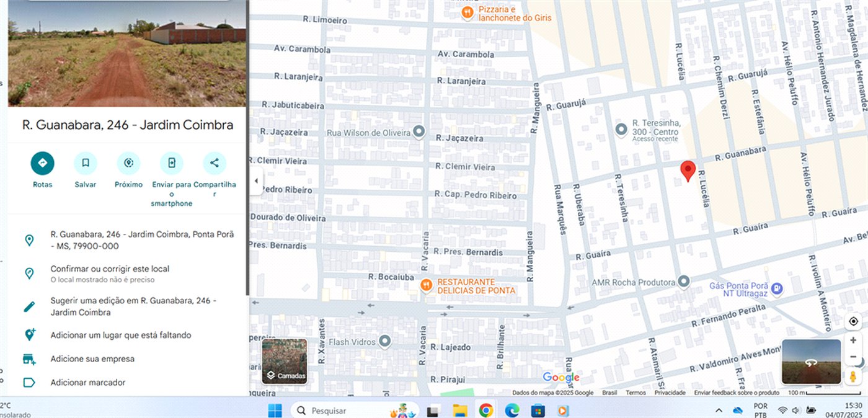Click the Rua Marquês street label

[x=559, y=209]
